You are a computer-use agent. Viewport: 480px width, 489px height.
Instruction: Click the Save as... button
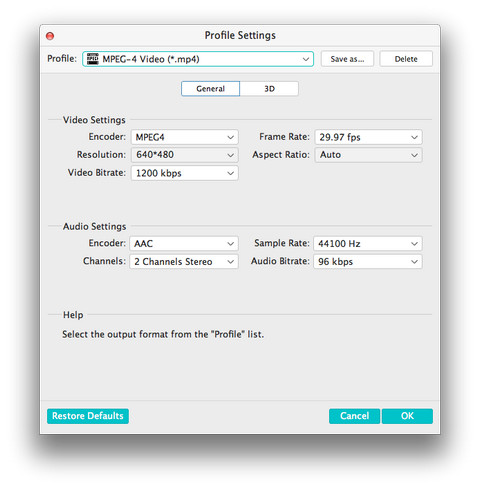347,59
